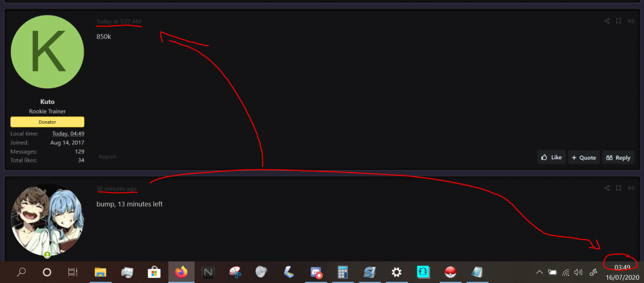This screenshot has width=644, height=283.
Task: Reply to Kuto's 850k post
Action: coord(618,157)
